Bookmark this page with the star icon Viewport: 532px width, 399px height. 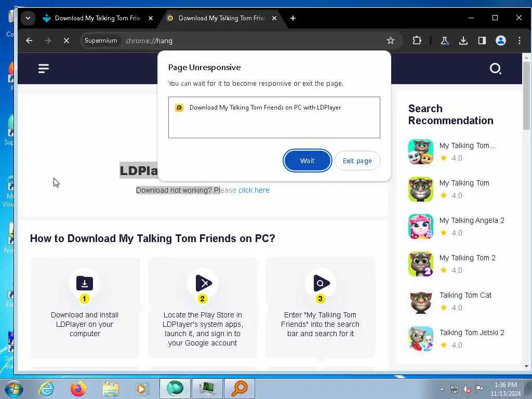[391, 41]
